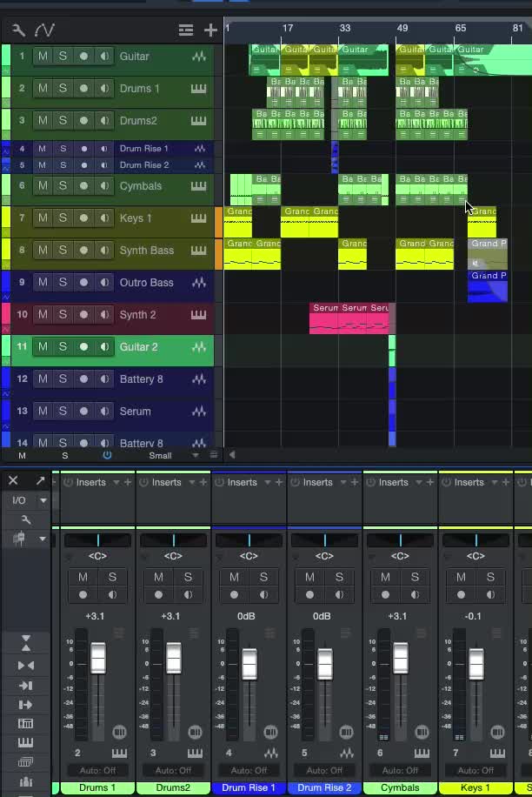Viewport: 532px width, 797px height.
Task: Detach the mixer with the arrow icon
Action: click(x=40, y=480)
